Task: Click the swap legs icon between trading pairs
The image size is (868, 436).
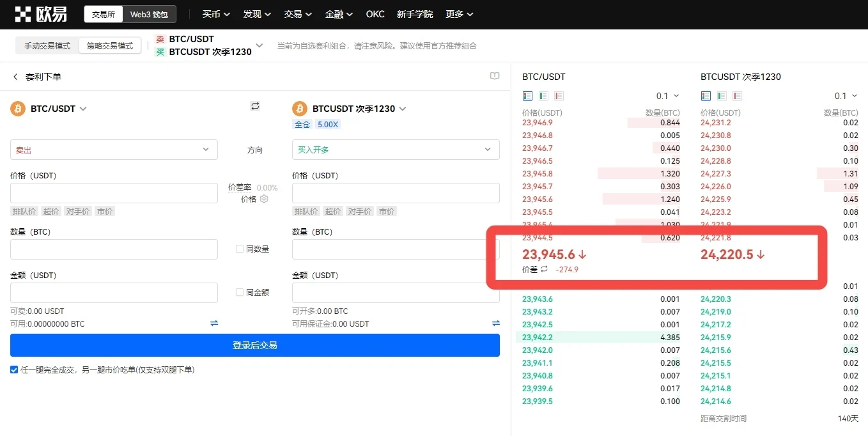Action: click(255, 106)
